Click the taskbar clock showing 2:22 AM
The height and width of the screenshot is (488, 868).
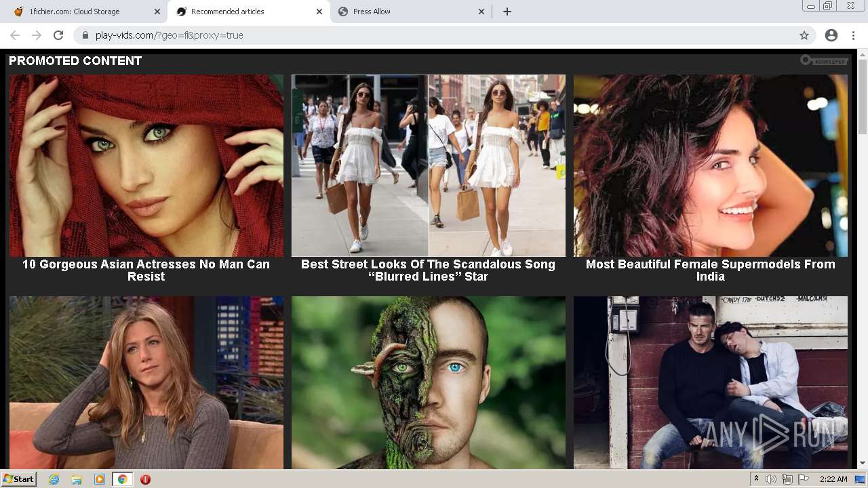click(833, 479)
